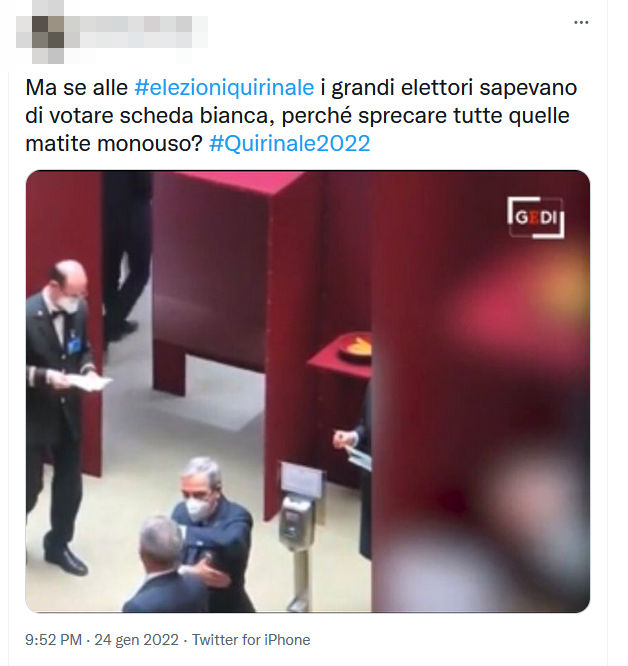Viewport: 628px width, 666px height.
Task: Open the blurred author name
Action: (x=136, y=32)
